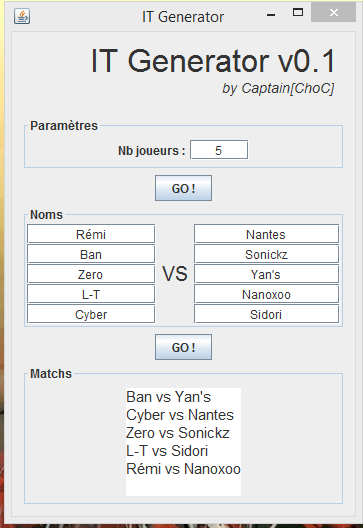Select the Nantes name field
The height and width of the screenshot is (528, 363).
266,234
